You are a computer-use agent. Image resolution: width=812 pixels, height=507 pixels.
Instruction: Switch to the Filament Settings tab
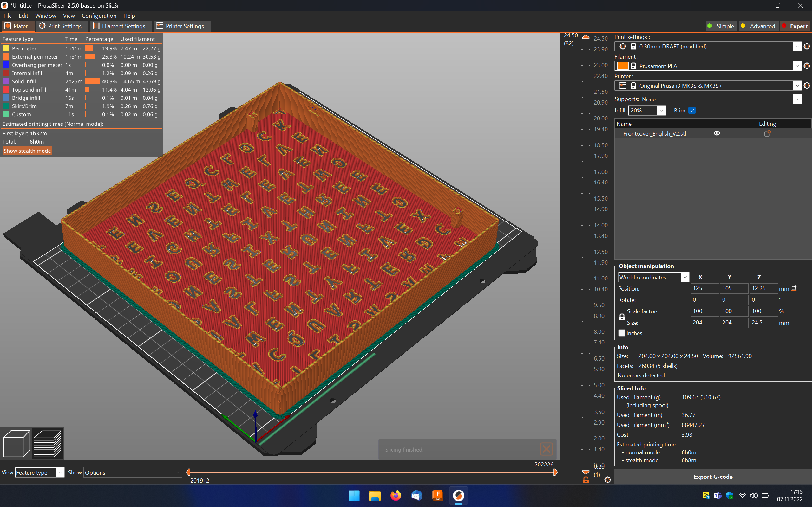119,26
